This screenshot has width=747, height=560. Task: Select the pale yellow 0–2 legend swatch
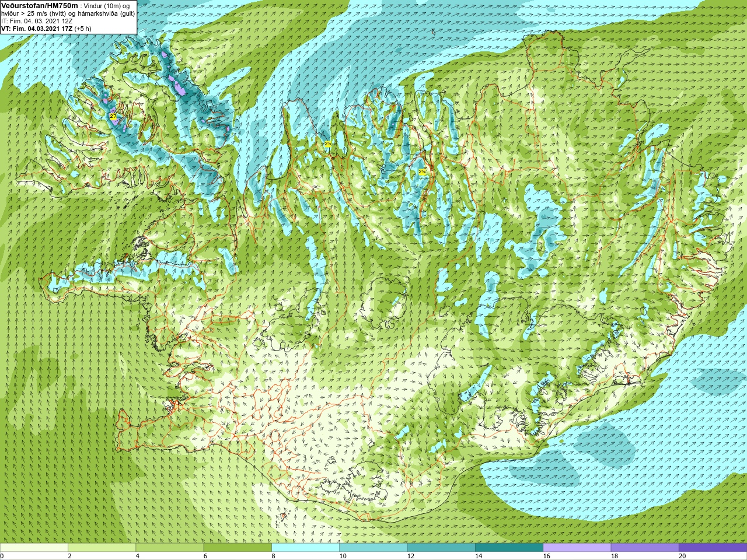[x=34, y=548]
